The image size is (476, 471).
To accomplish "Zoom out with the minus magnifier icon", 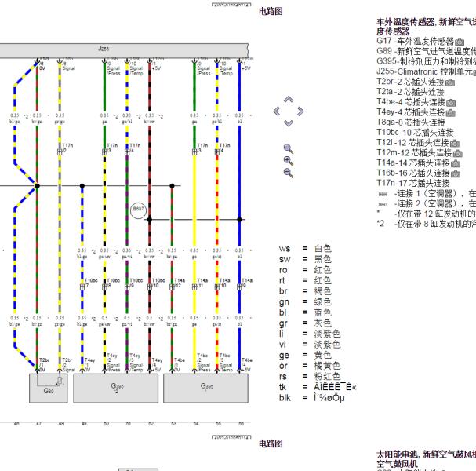I will [x=288, y=173].
